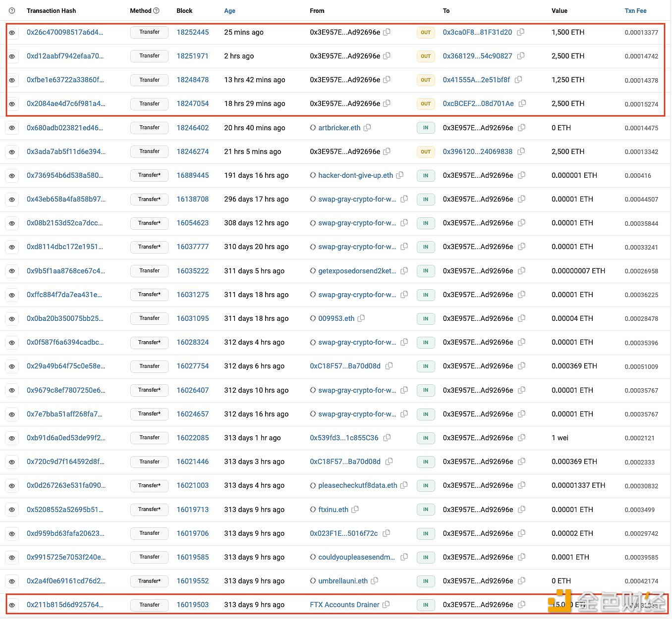This screenshot has height=619, width=672.
Task: Toggle the Age column display format
Action: click(x=229, y=11)
